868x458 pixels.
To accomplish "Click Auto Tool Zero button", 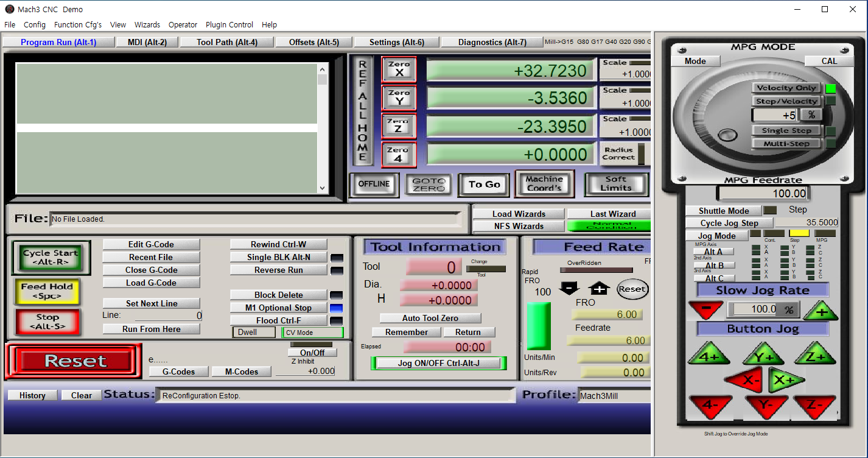I will (430, 318).
